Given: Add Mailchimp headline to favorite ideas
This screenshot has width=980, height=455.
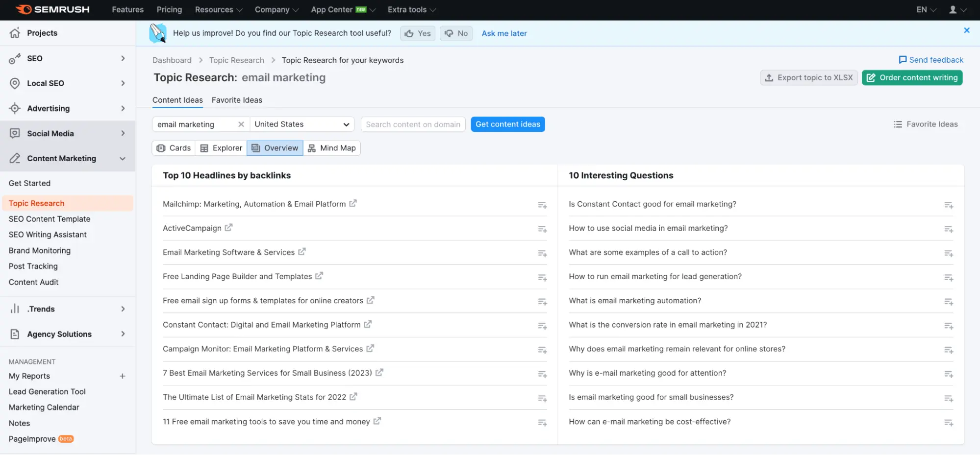Looking at the screenshot, I should (x=542, y=205).
